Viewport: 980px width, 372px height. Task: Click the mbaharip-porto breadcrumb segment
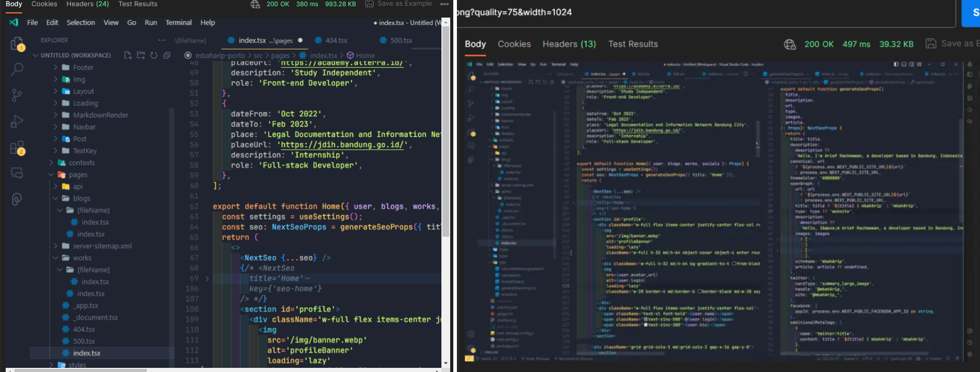(x=220, y=55)
